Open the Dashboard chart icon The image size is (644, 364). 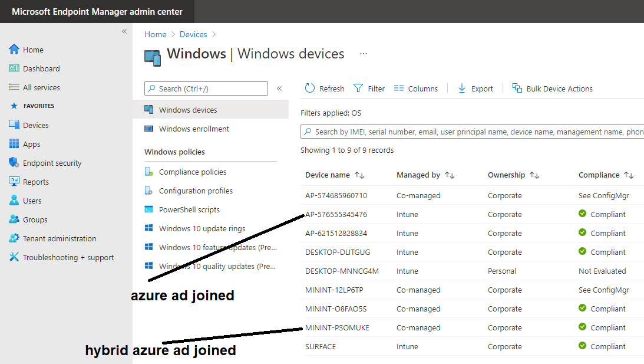pos(14,68)
